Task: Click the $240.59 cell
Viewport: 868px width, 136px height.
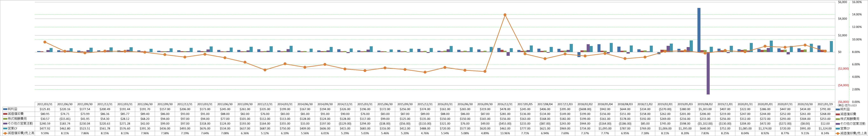Action: (45, 124)
